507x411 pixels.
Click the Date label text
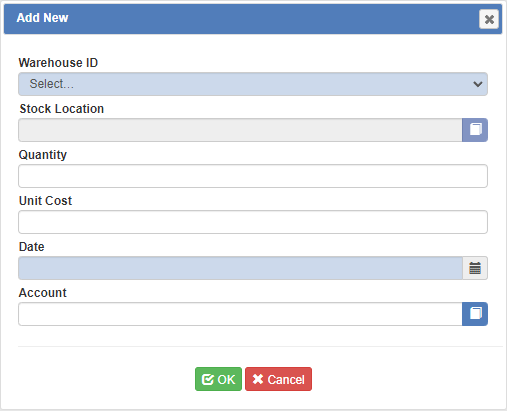31,247
